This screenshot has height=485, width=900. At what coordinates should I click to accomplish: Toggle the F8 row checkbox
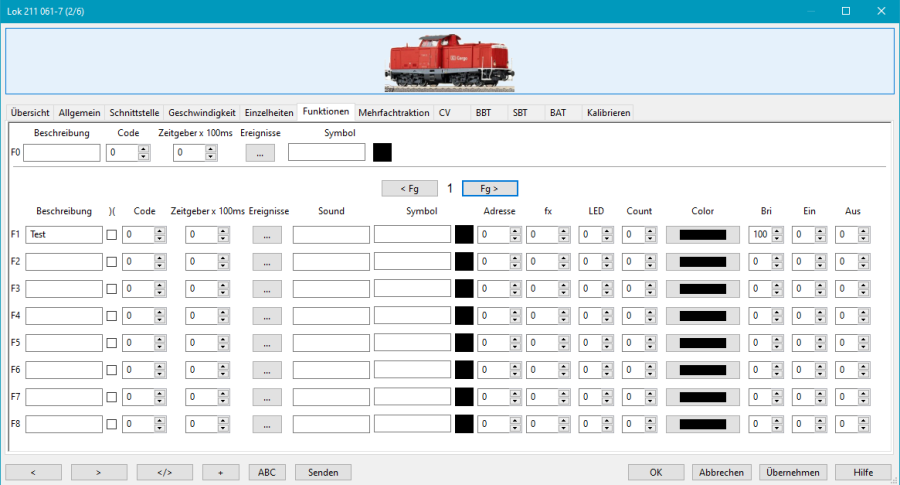(x=112, y=424)
